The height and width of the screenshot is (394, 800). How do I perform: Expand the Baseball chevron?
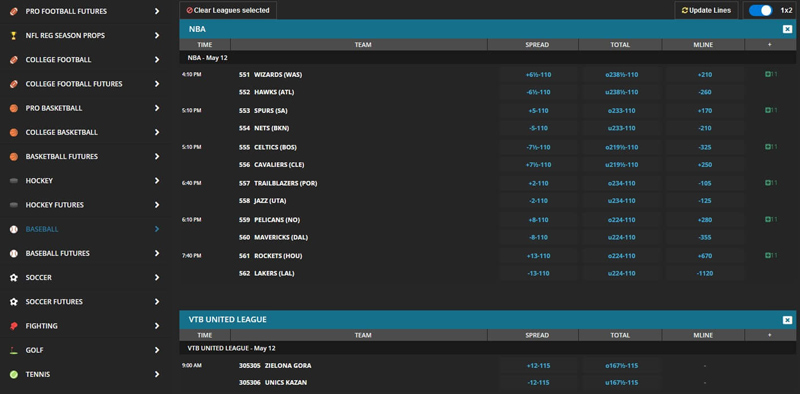[157, 229]
